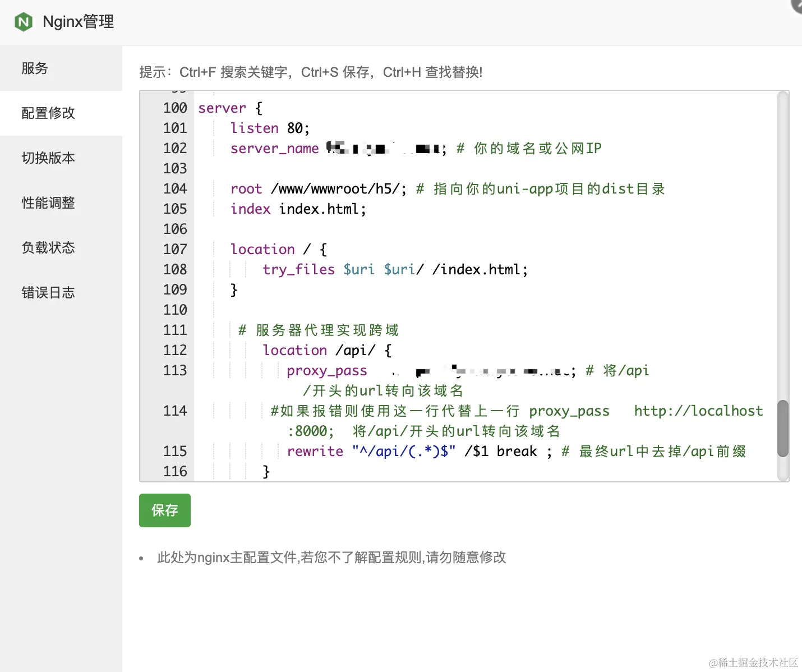The width and height of the screenshot is (802, 672).
Task: Click the green 保存 button
Action: [x=164, y=510]
